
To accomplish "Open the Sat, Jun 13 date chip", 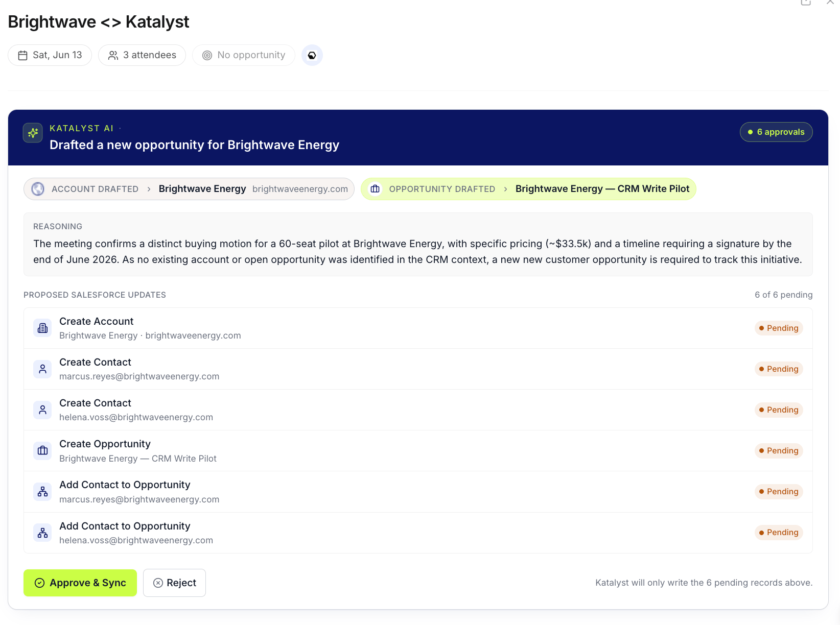I will pyautogui.click(x=50, y=55).
